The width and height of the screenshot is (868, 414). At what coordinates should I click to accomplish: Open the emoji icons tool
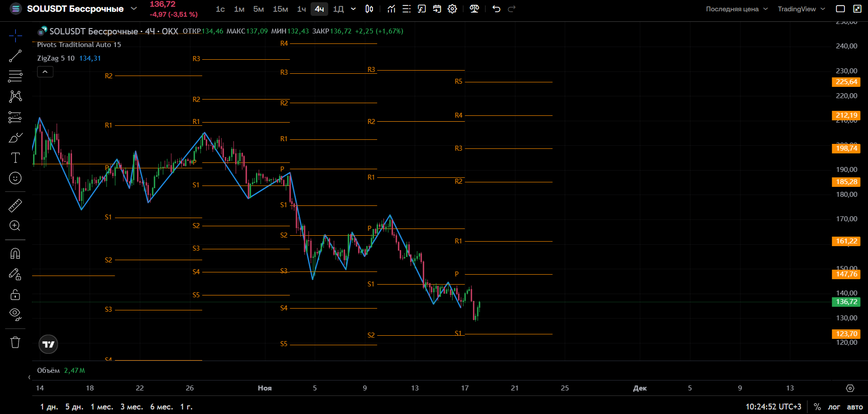15,178
